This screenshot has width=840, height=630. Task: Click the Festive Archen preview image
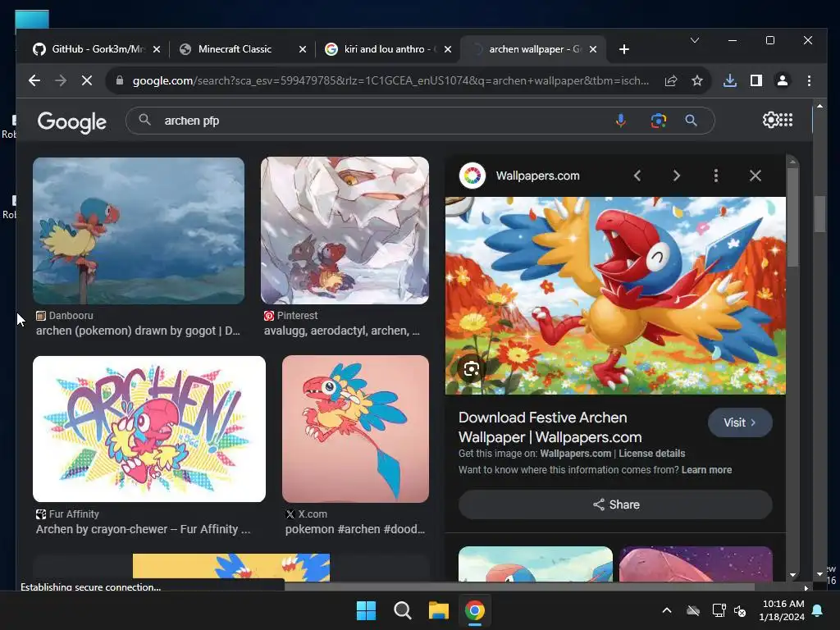[615, 295]
